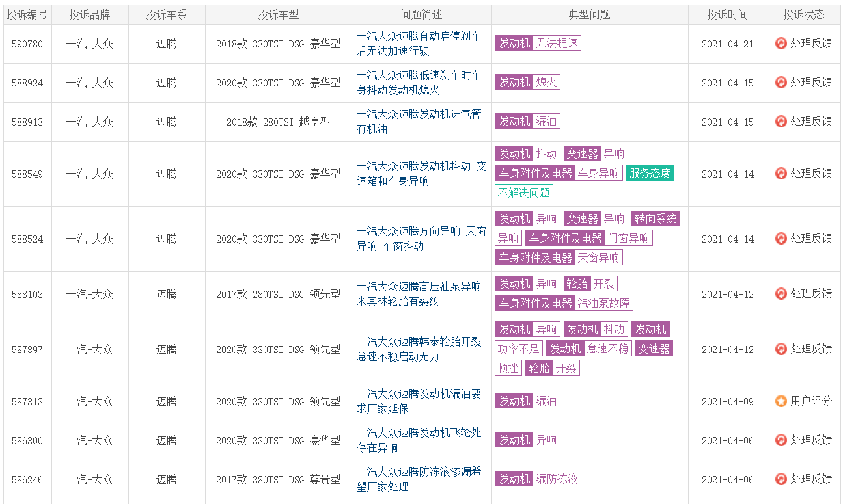
Task: Select date 2021-04-09 cell
Action: [728, 401]
